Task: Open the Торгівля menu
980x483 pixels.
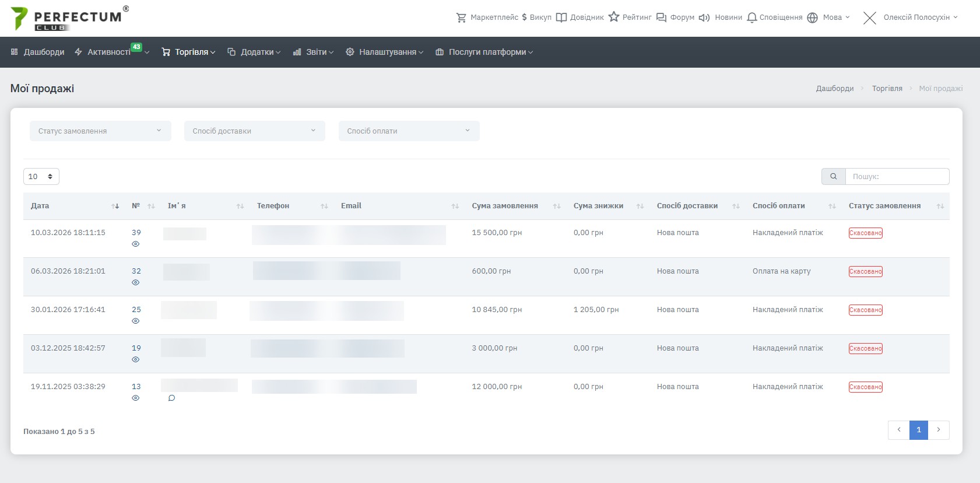Action: coord(188,52)
